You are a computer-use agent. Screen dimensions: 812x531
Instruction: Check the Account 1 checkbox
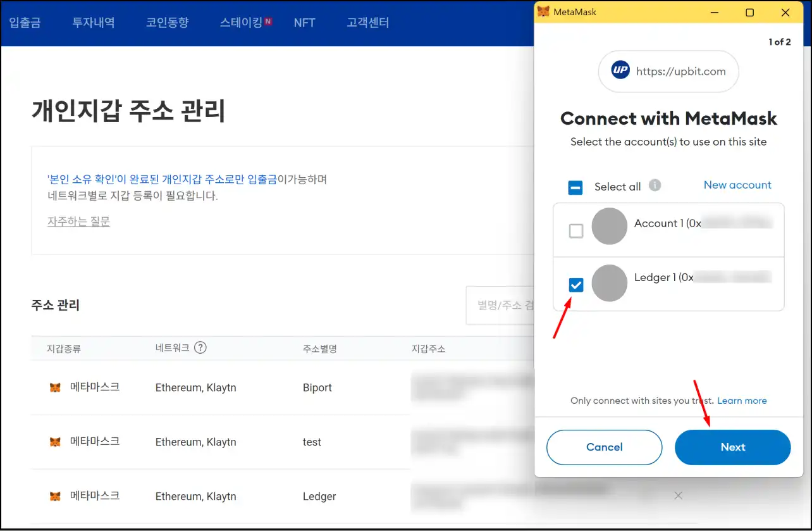pos(576,231)
